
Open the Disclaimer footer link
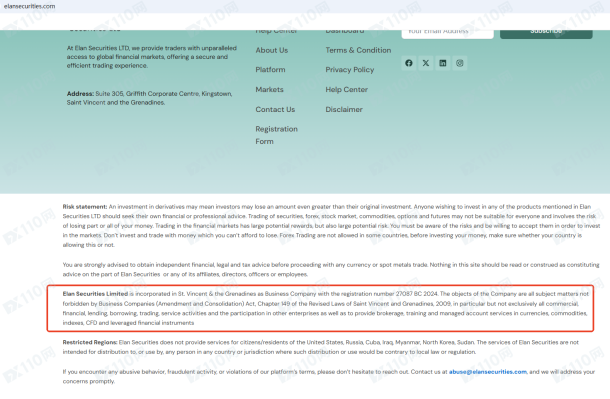(344, 109)
